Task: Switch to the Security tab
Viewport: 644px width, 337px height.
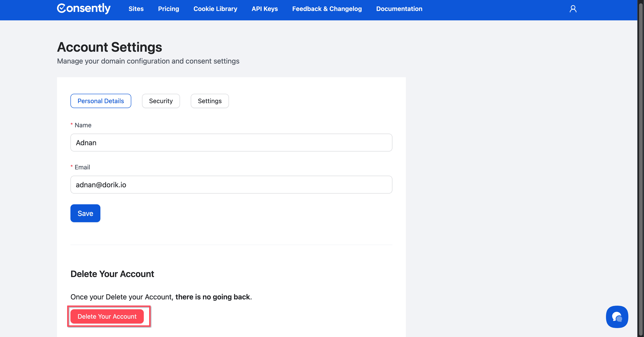Action: pyautogui.click(x=161, y=101)
